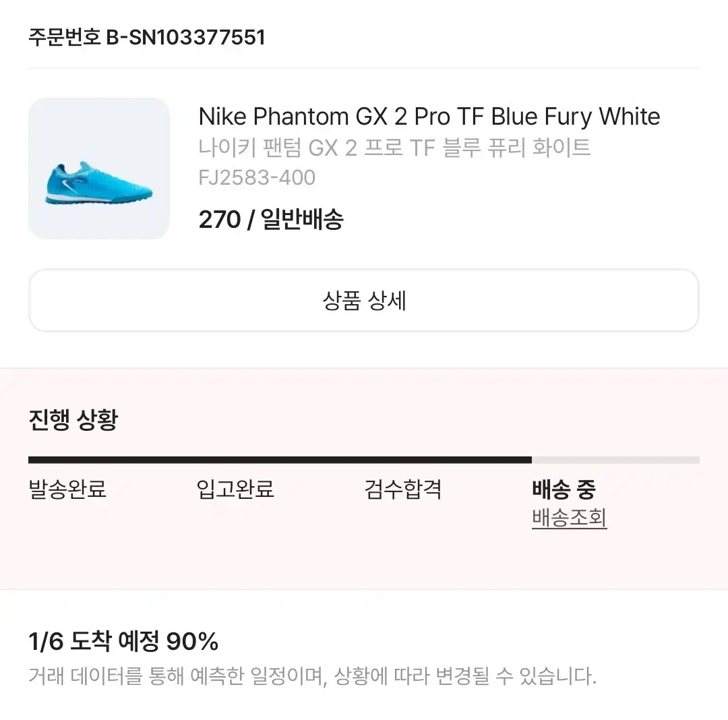Click the arrival estimate disclaimer text
728x720 pixels.
(313, 676)
